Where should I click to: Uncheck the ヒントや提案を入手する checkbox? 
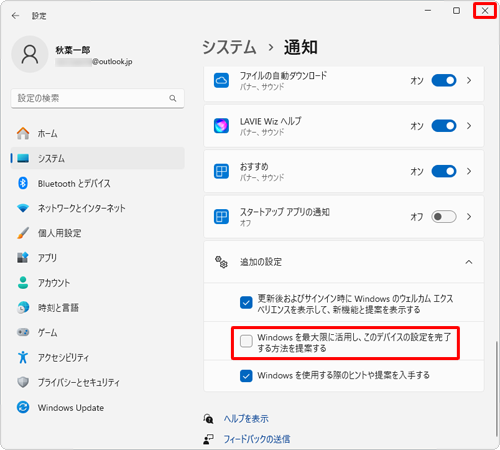coord(246,376)
